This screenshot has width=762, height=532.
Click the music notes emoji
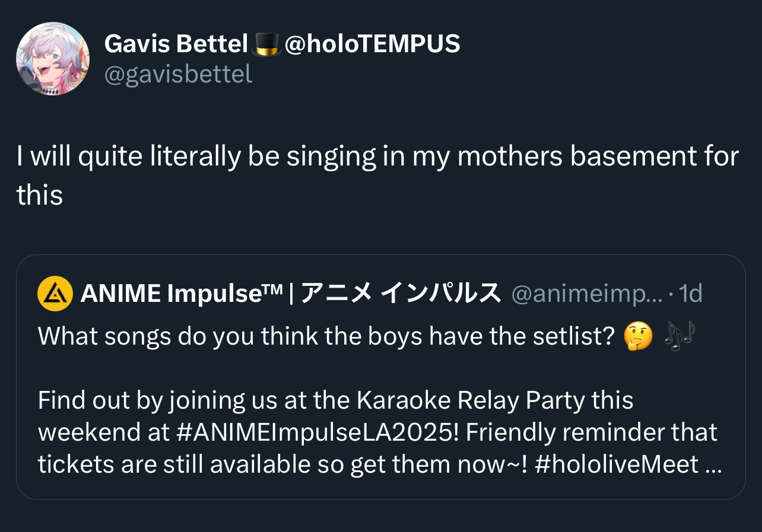(679, 336)
